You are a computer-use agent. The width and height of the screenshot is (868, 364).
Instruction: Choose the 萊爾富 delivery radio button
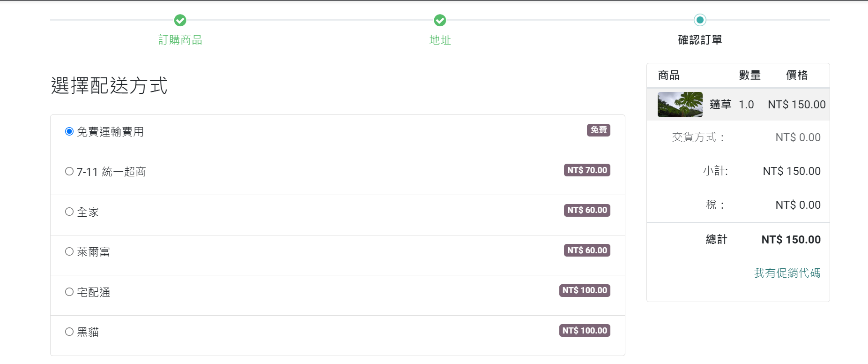pos(69,252)
